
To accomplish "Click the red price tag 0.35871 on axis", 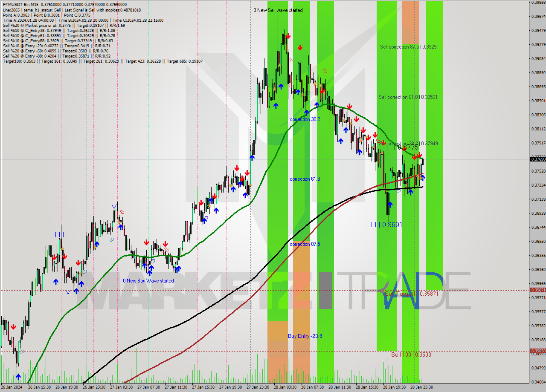I will click(538, 290).
